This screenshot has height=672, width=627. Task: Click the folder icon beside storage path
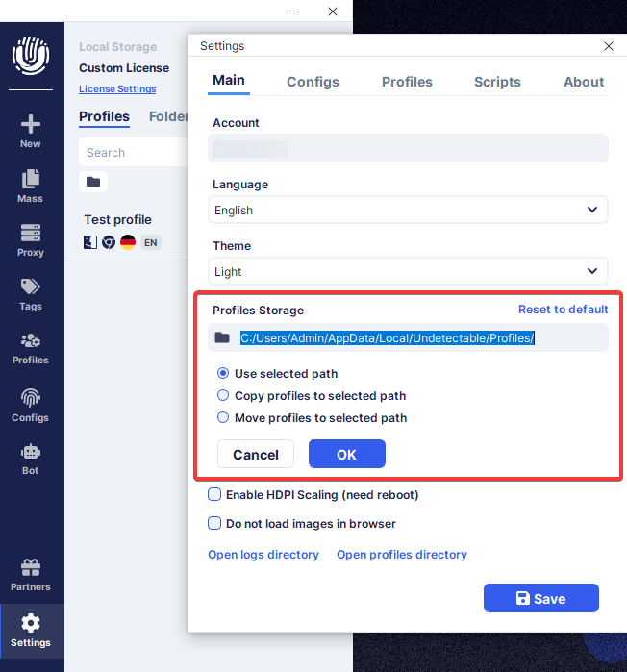(x=222, y=337)
